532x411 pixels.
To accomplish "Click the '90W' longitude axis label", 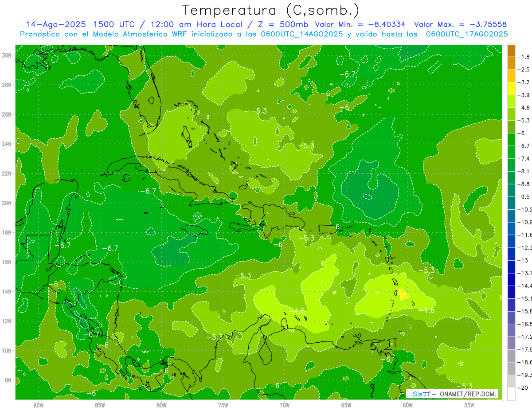I will point(39,405).
